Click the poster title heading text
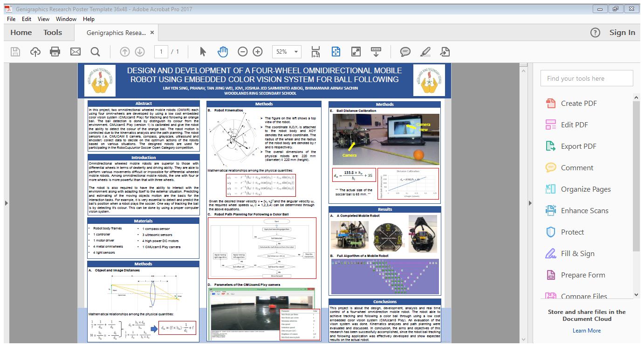The image size is (644, 347). pyautogui.click(x=264, y=75)
